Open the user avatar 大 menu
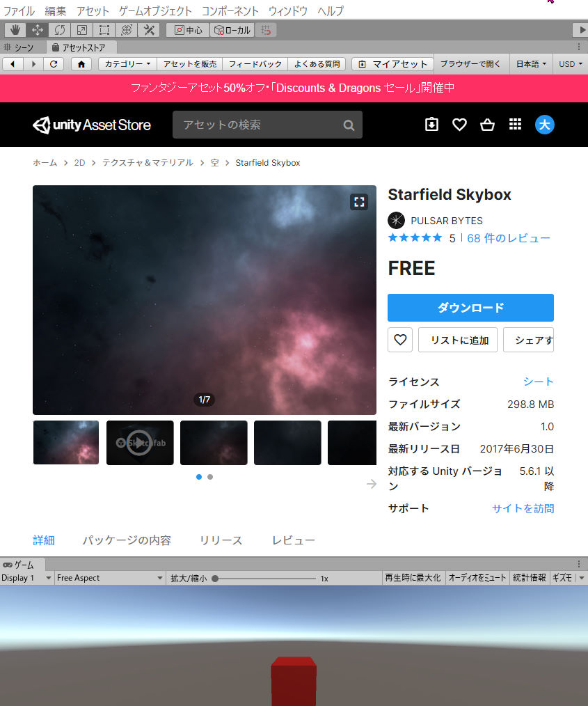Screen dimensions: 588x706 click(x=544, y=125)
